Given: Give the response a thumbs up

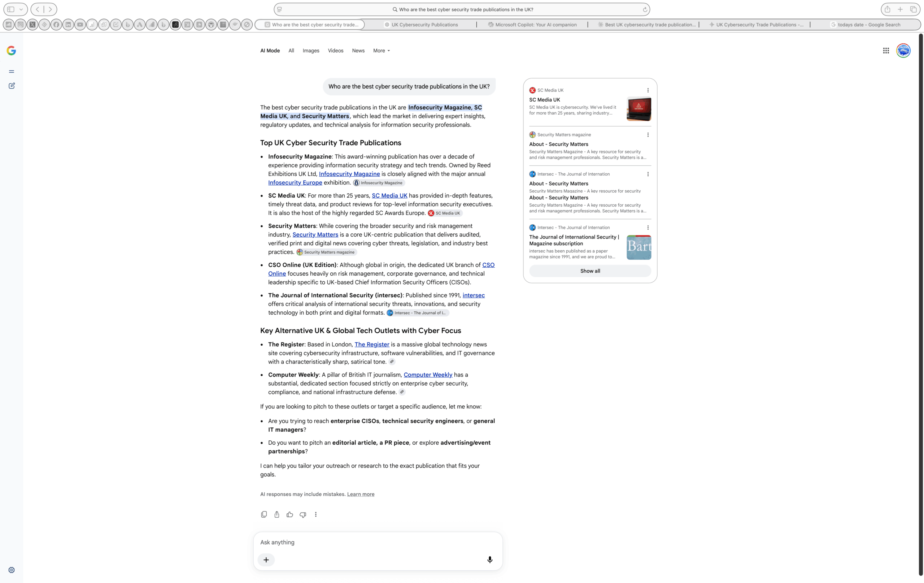Looking at the screenshot, I should 290,514.
